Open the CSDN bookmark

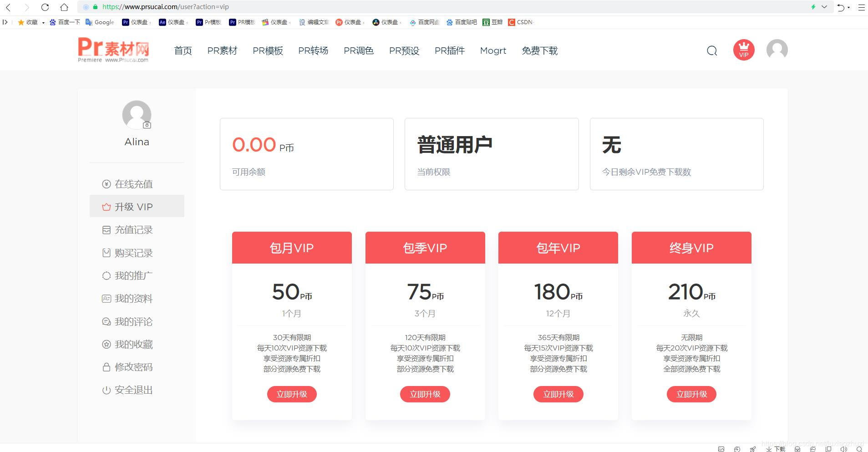coord(521,22)
